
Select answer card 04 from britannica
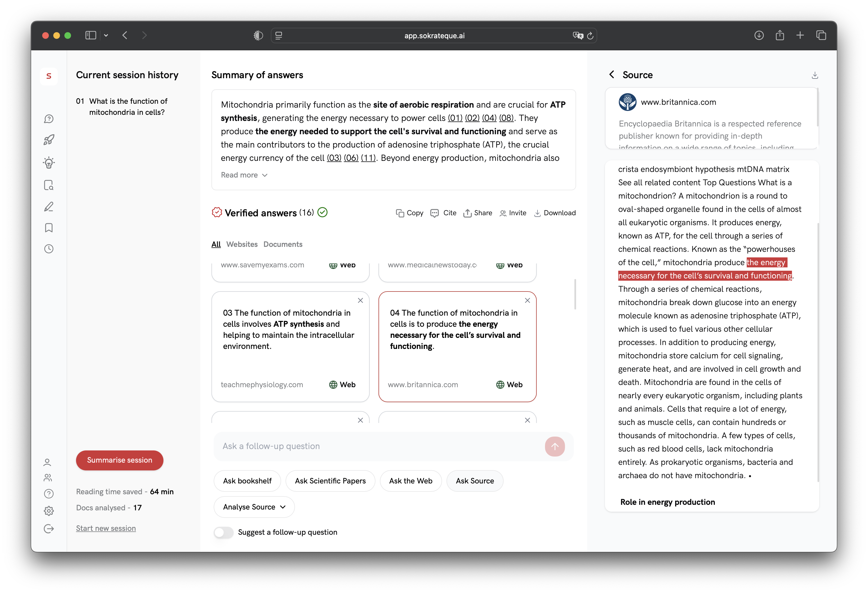click(457, 346)
